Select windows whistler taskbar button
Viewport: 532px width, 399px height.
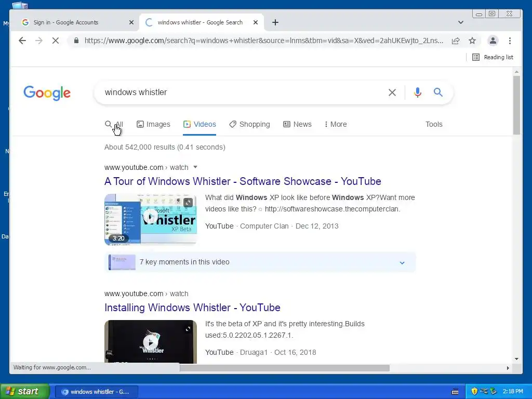(96, 392)
